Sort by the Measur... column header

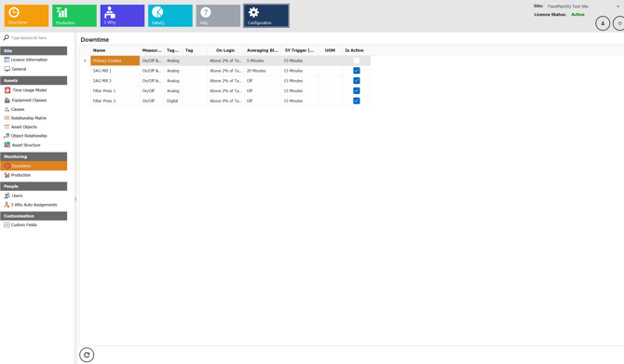click(x=152, y=50)
